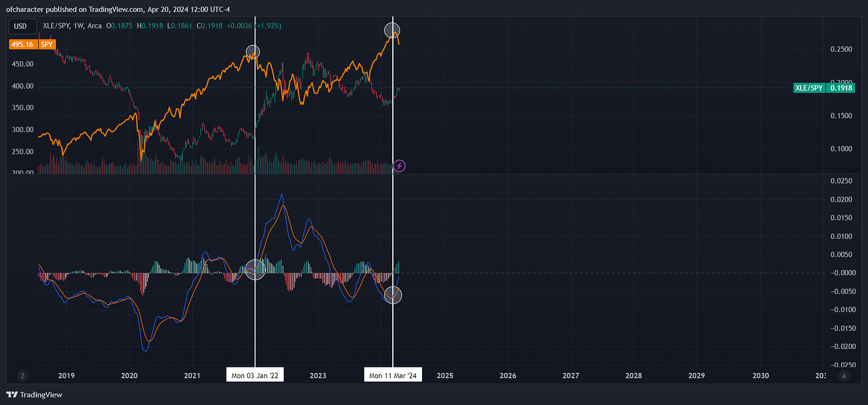Click the orange 495.16 price label
868x405 pixels.
coord(23,44)
